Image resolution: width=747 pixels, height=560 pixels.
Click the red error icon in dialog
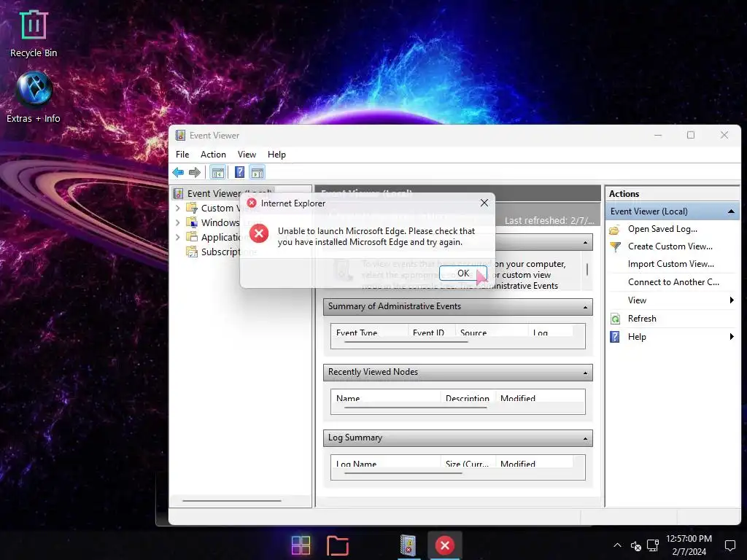click(x=259, y=233)
